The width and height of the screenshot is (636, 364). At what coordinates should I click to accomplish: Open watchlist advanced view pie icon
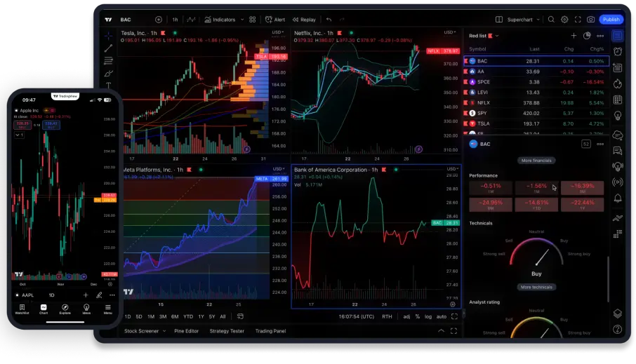[x=587, y=36]
